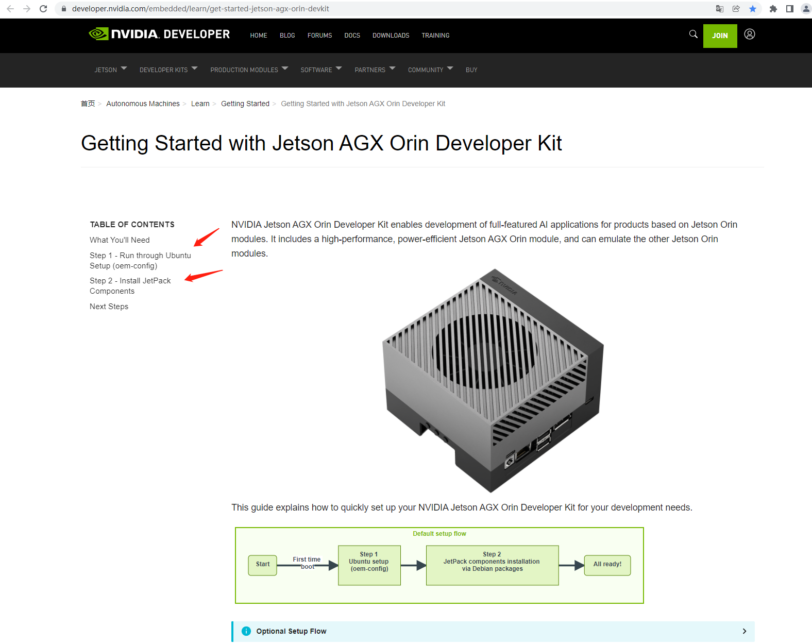Image resolution: width=812 pixels, height=644 pixels.
Task: Jump to Step 2 Install JetPack section
Action: [x=130, y=286]
